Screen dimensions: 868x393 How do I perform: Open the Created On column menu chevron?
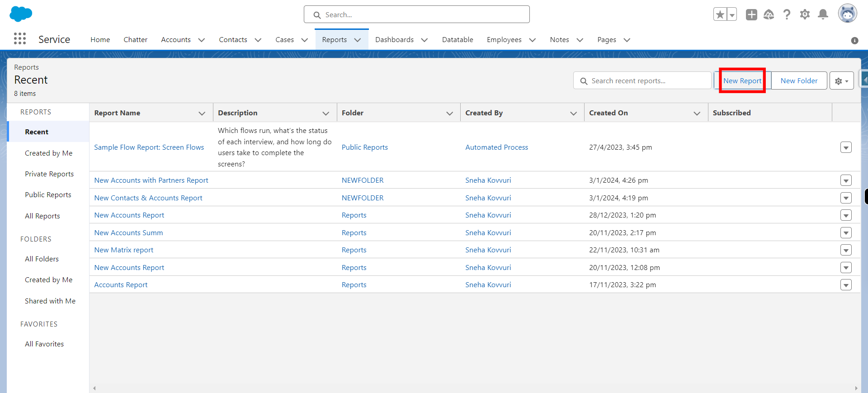697,113
